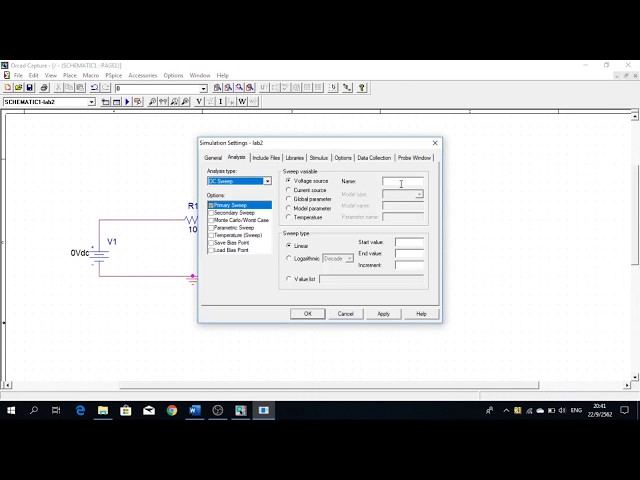640x480 pixels.
Task: Click Windows Start button
Action: [11, 411]
